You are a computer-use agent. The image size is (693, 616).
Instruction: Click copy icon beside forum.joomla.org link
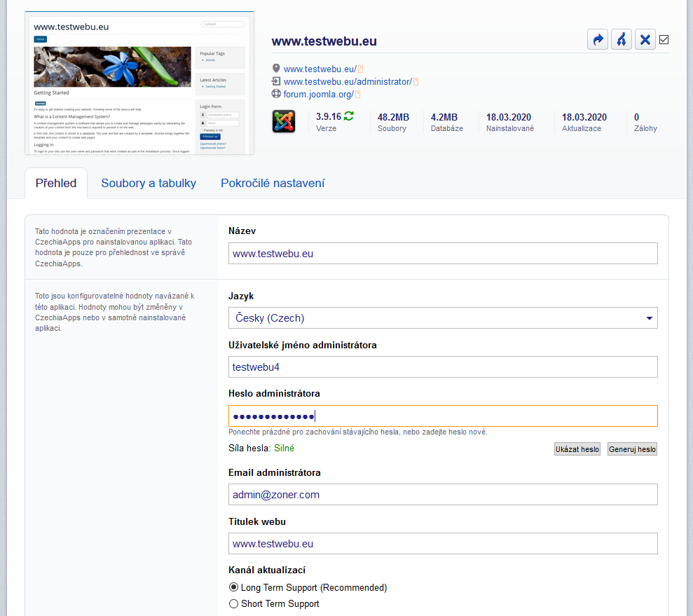[x=357, y=95]
